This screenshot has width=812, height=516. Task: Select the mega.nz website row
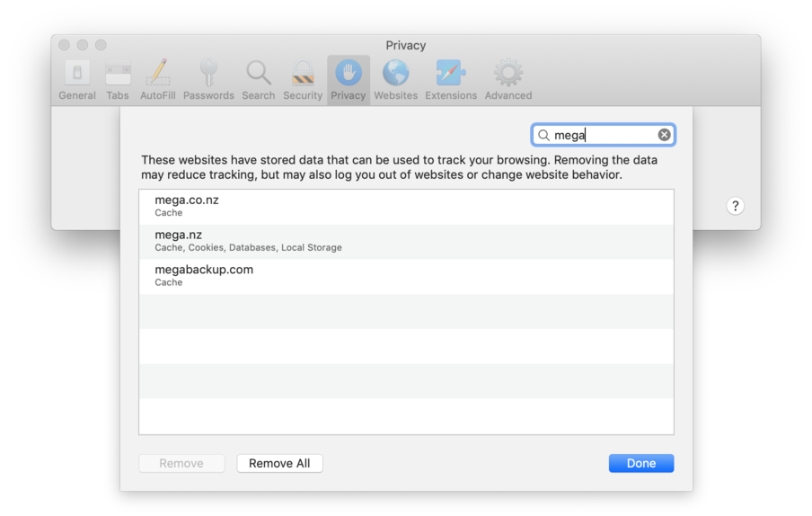tap(406, 242)
